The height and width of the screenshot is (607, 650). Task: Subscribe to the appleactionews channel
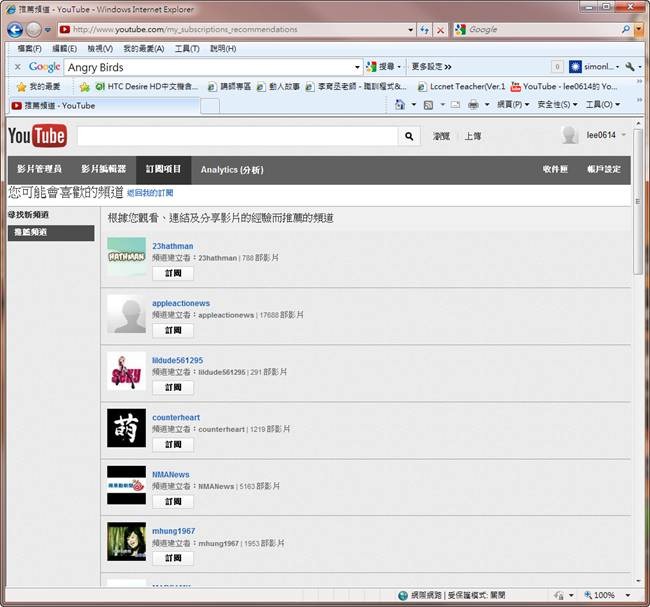[173, 330]
